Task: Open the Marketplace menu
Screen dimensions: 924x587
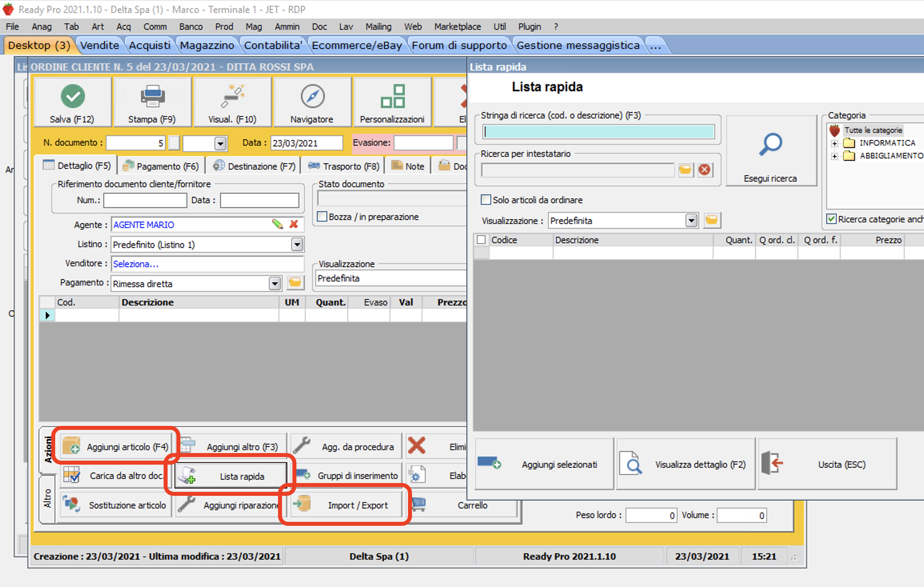Action: 458,26
